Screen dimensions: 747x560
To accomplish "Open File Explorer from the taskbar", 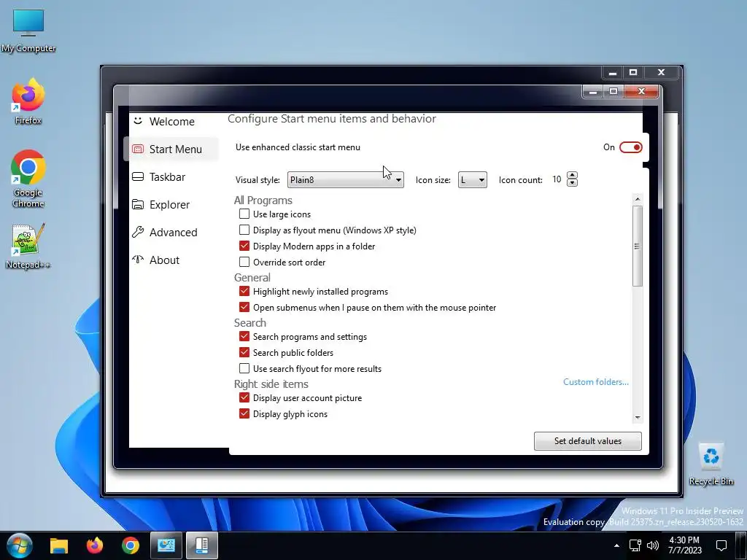I will coord(59,545).
